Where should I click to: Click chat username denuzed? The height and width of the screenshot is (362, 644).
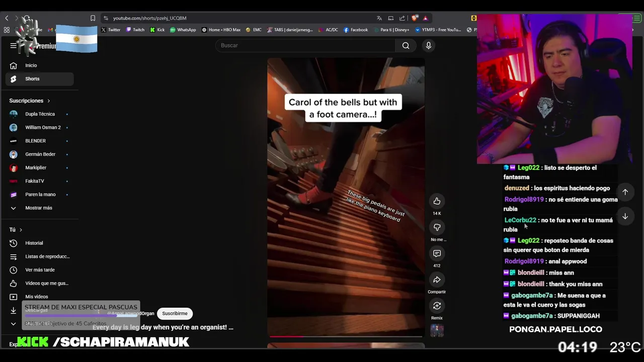[517, 188]
